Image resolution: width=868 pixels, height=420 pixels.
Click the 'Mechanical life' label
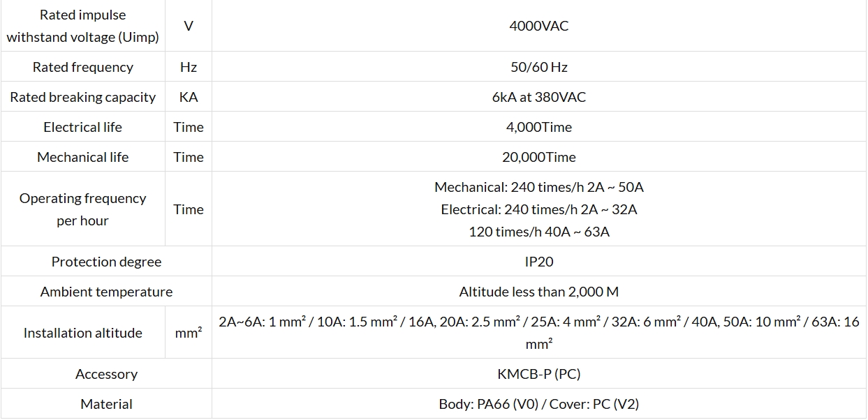click(82, 157)
